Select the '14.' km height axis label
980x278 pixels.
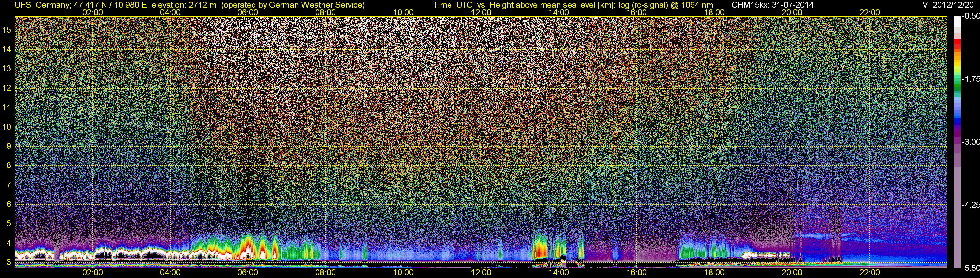pos(8,49)
